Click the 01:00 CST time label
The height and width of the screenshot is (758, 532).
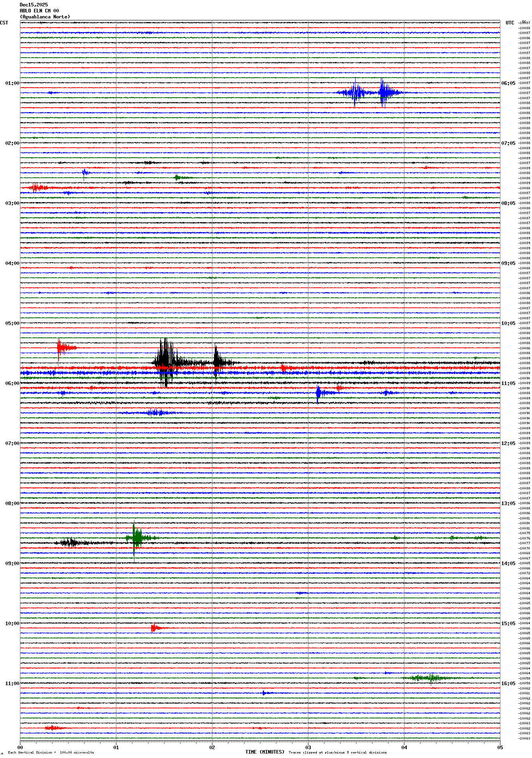pyautogui.click(x=12, y=83)
